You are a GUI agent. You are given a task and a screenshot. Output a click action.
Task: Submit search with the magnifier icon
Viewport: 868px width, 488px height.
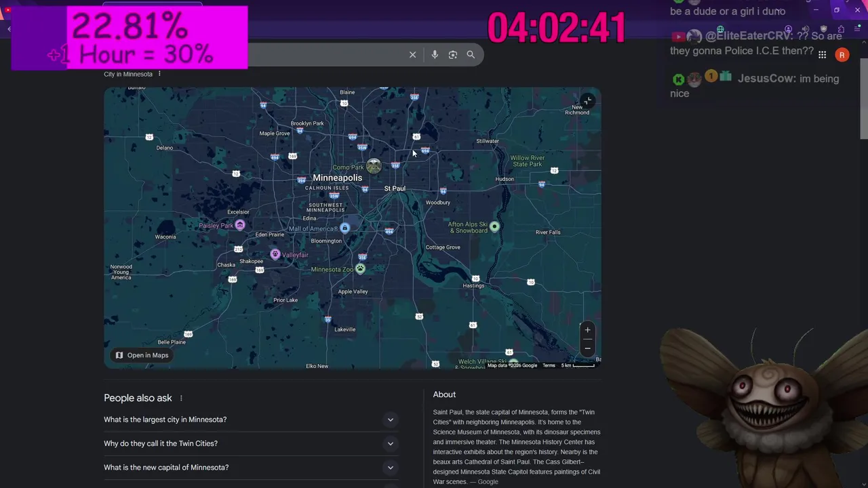[471, 55]
